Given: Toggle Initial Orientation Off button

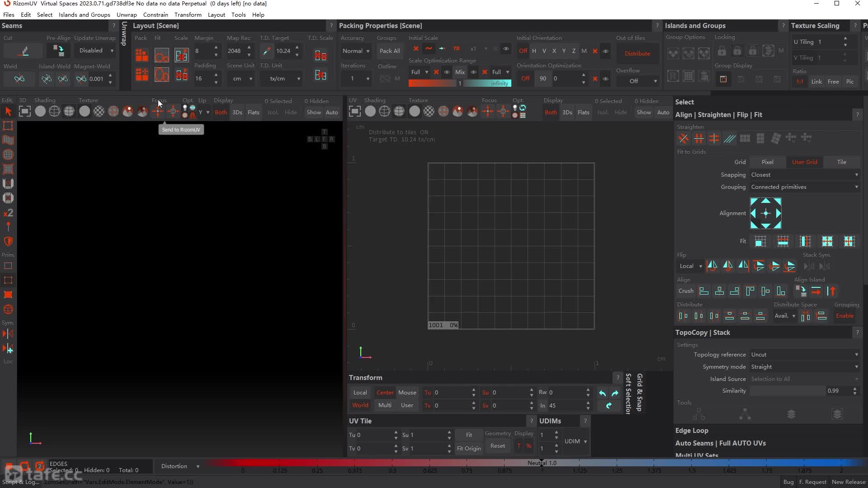Looking at the screenshot, I should [523, 51].
